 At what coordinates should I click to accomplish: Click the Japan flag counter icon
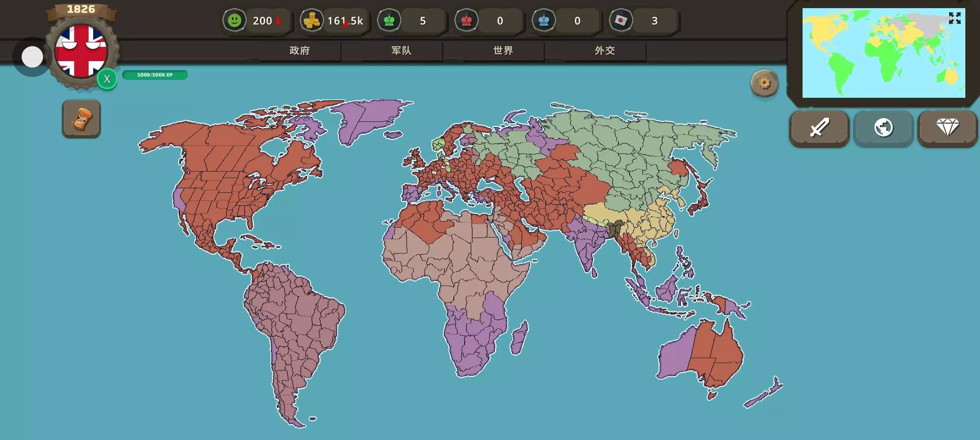pos(621,20)
